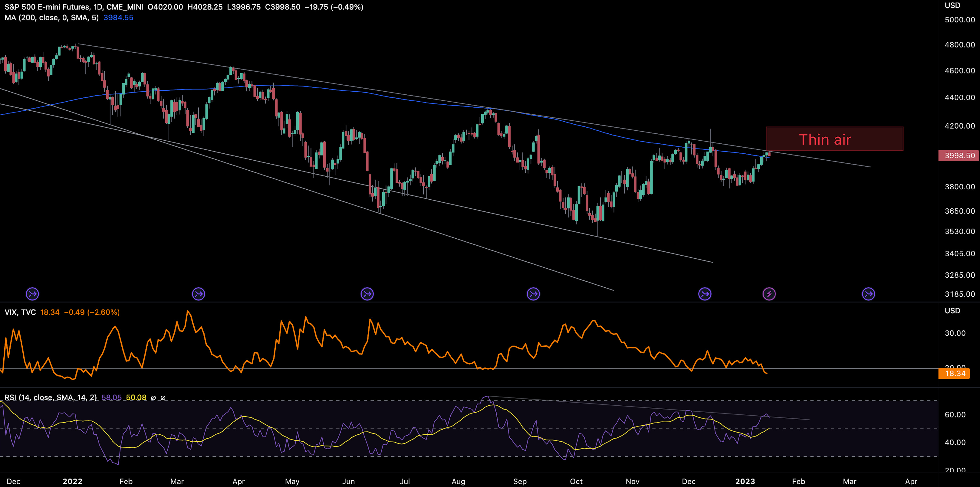Click the 3405.00 price axis label
This screenshot has height=487, width=980.
tap(960, 253)
